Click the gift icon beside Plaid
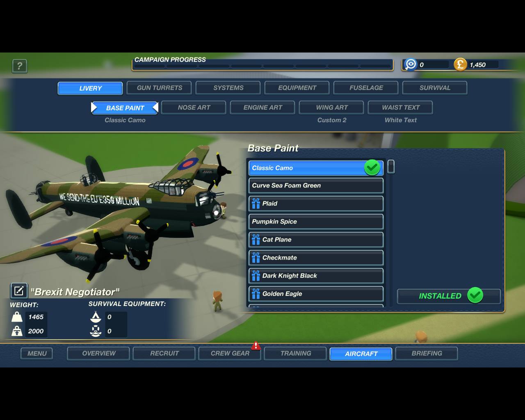The width and height of the screenshot is (525, 420). (x=256, y=203)
